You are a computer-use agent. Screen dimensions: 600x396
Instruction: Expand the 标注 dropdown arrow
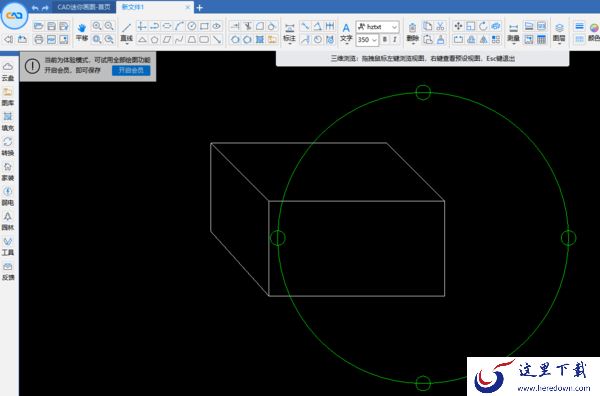(289, 44)
